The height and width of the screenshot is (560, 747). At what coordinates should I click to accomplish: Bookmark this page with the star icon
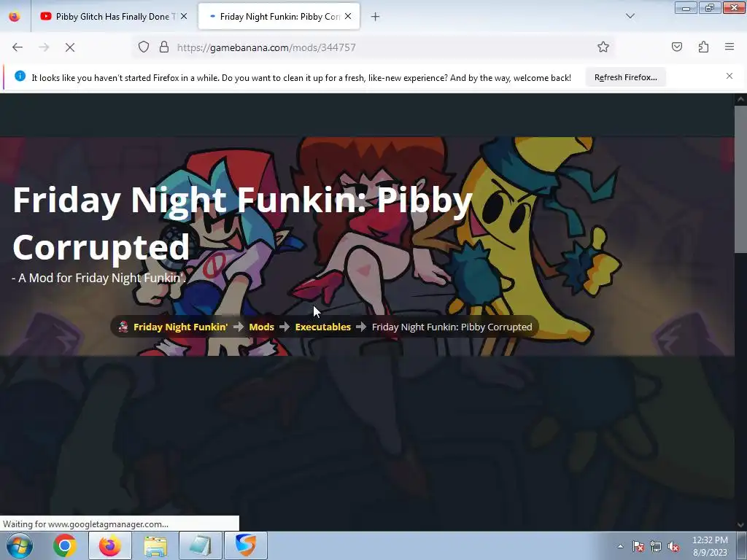click(x=603, y=47)
